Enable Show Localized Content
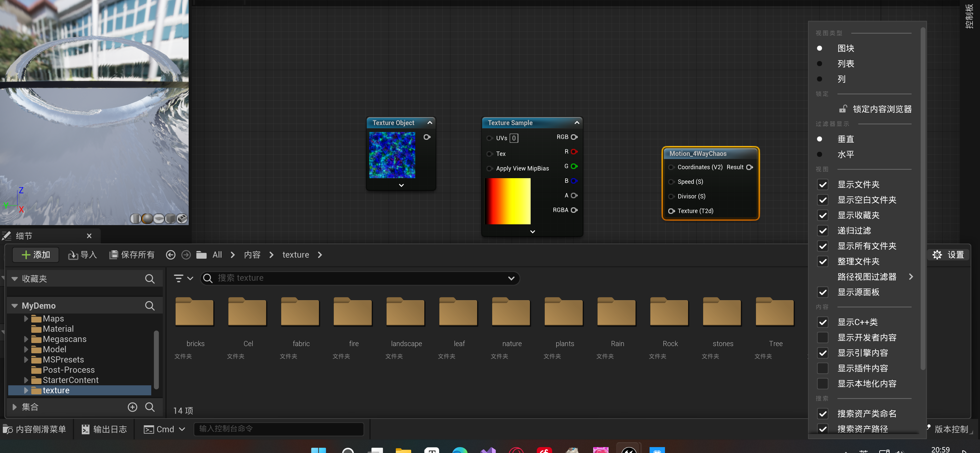980x453 pixels. click(x=823, y=384)
